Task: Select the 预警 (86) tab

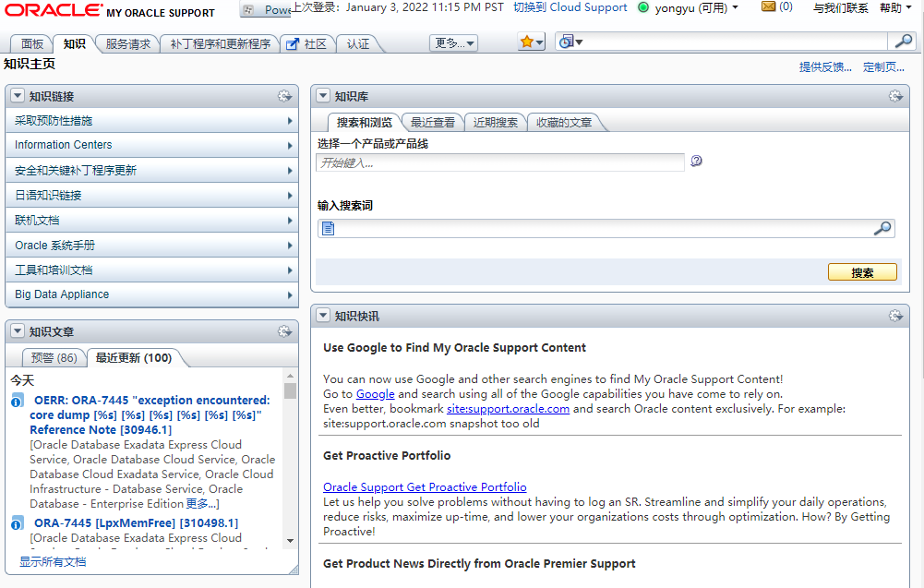Action: click(54, 357)
